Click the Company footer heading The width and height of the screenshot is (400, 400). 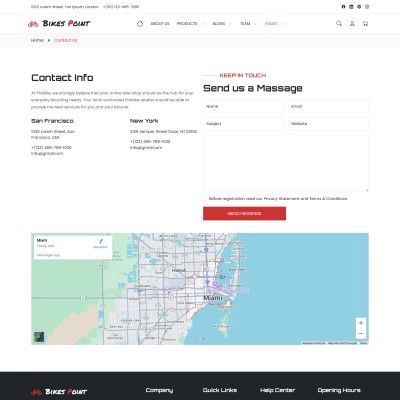click(159, 390)
